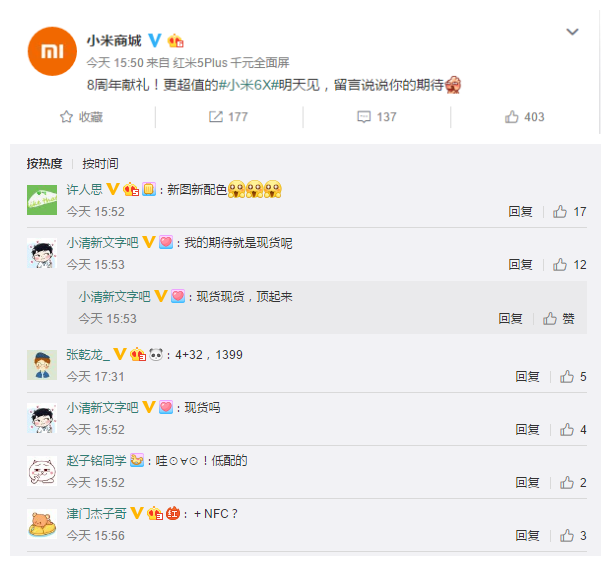Screen dimensions: 611x563
Task: Like 许人思's comment with 17 likes
Action: point(560,212)
